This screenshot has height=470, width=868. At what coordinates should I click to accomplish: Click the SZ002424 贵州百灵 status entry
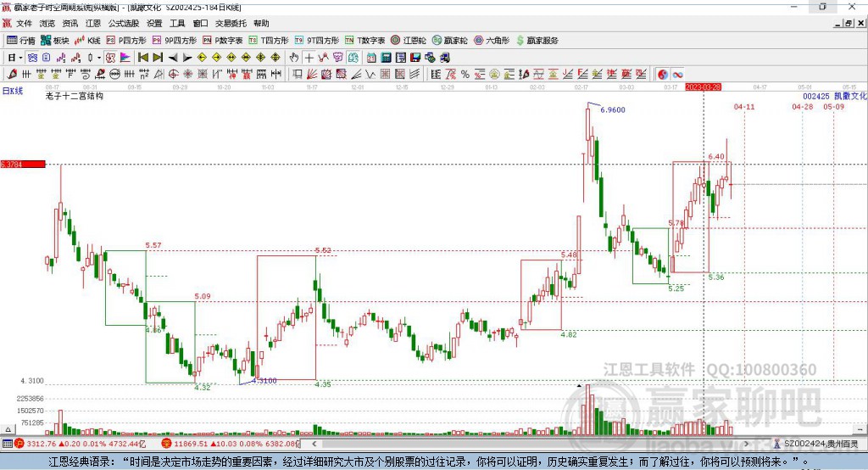[x=816, y=444]
